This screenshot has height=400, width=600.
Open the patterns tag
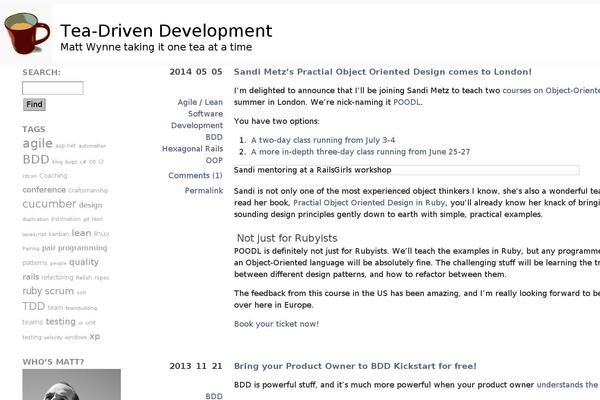point(35,263)
